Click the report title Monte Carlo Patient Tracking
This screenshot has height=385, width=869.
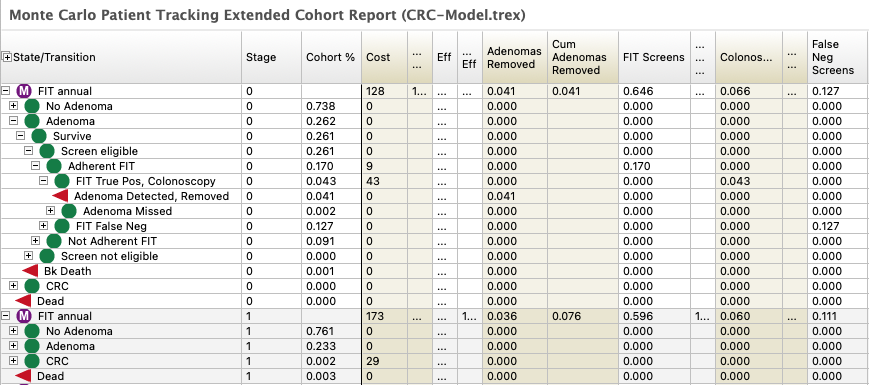click(x=268, y=15)
